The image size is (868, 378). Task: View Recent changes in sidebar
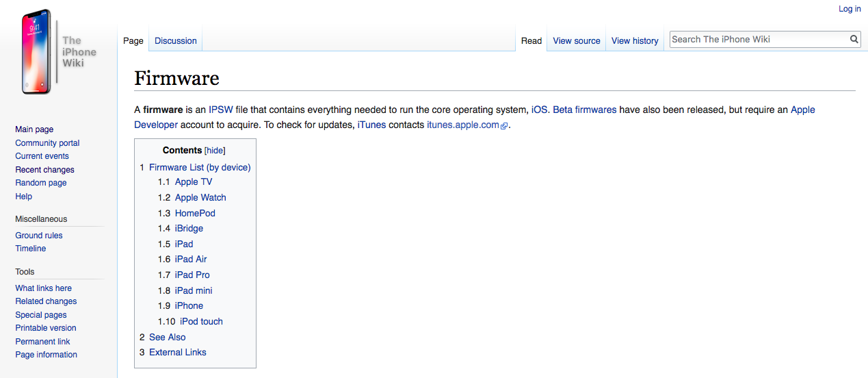44,170
